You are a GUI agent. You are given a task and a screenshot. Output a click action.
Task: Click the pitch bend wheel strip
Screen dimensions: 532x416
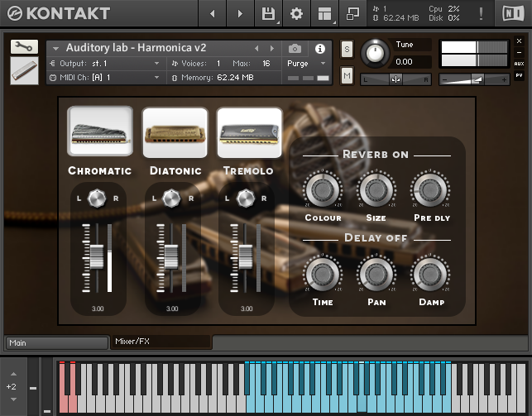tap(33, 386)
